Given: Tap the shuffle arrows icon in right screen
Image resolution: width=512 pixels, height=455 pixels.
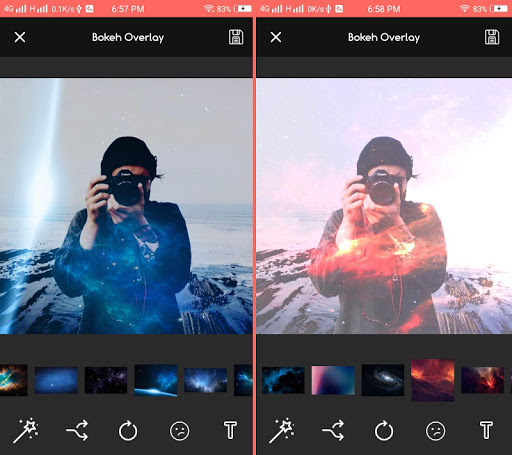Looking at the screenshot, I should click(333, 430).
